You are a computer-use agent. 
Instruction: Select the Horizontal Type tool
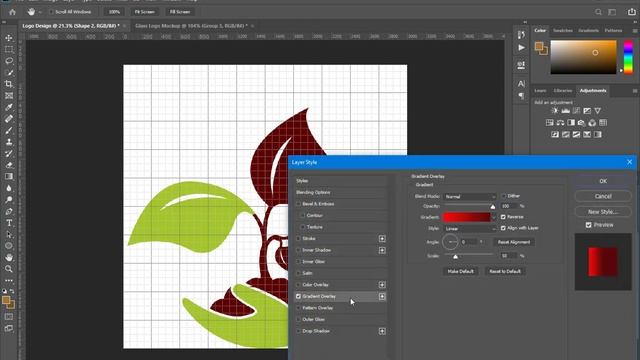point(9,223)
